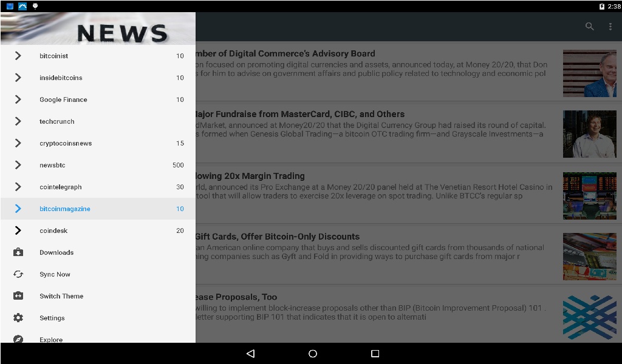Tap the Switch Theme label

61,296
